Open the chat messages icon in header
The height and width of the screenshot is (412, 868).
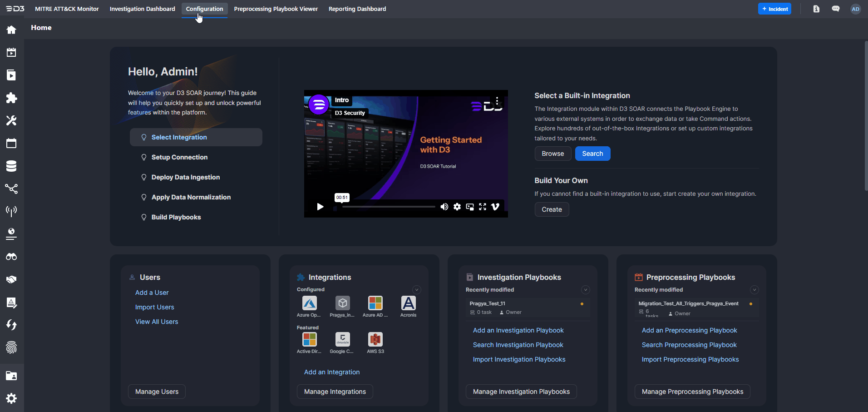[835, 9]
